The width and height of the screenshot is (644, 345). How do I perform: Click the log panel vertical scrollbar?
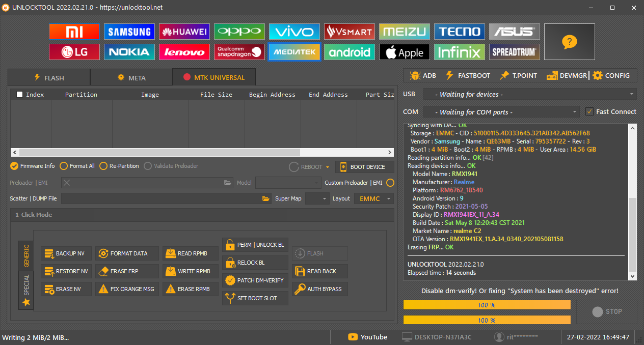pyautogui.click(x=633, y=202)
